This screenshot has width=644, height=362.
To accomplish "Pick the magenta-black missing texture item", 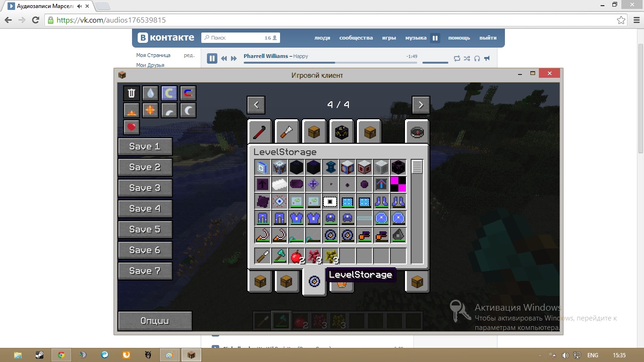I will pyautogui.click(x=398, y=184).
